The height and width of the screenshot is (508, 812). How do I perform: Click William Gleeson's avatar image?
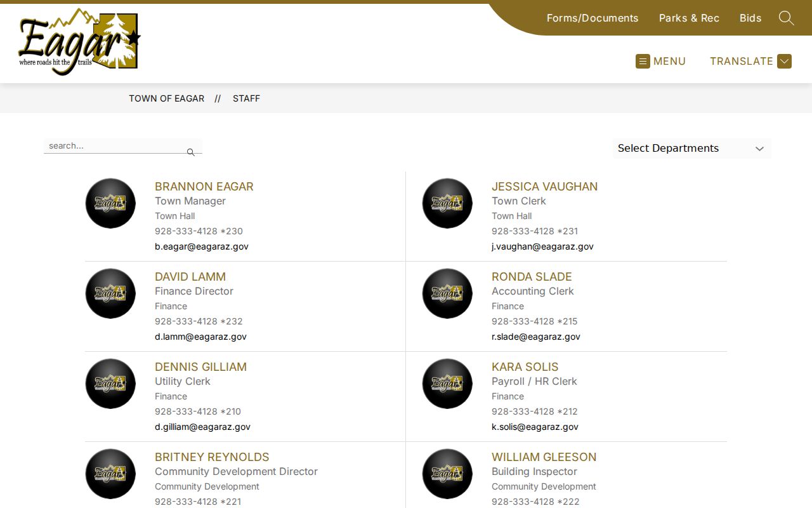[x=447, y=474]
